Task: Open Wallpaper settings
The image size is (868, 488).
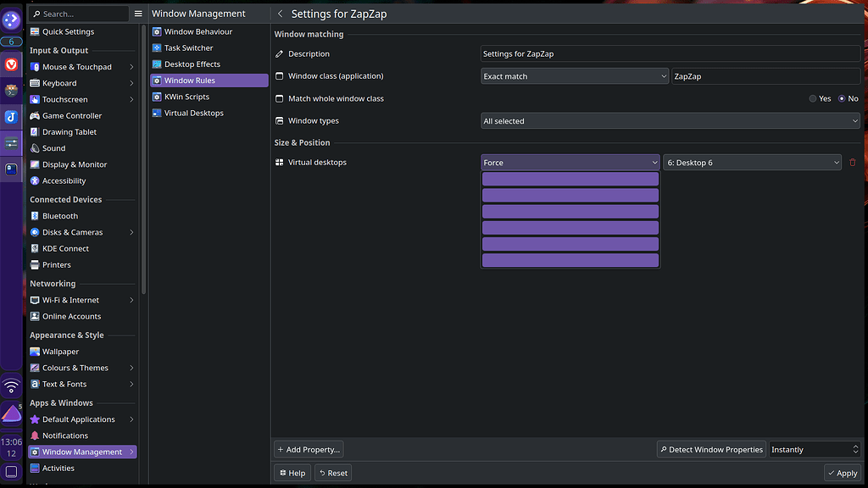Action: [82, 352]
